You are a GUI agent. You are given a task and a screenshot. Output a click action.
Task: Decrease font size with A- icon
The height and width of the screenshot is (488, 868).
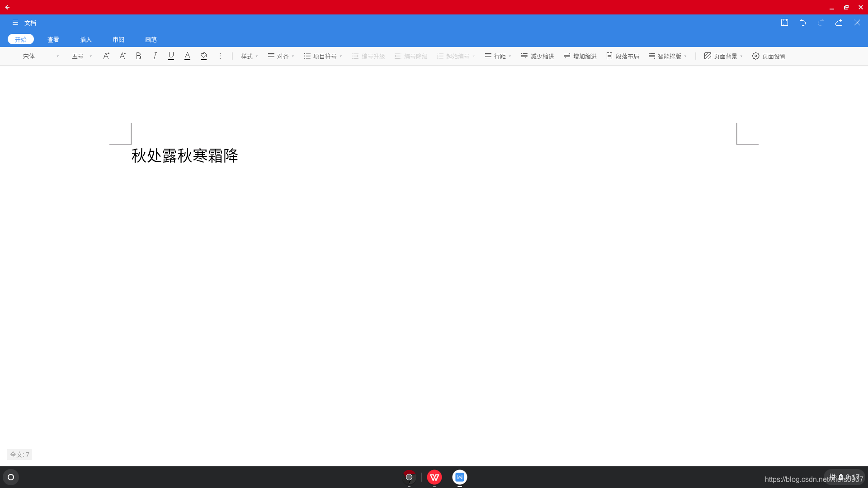click(122, 56)
